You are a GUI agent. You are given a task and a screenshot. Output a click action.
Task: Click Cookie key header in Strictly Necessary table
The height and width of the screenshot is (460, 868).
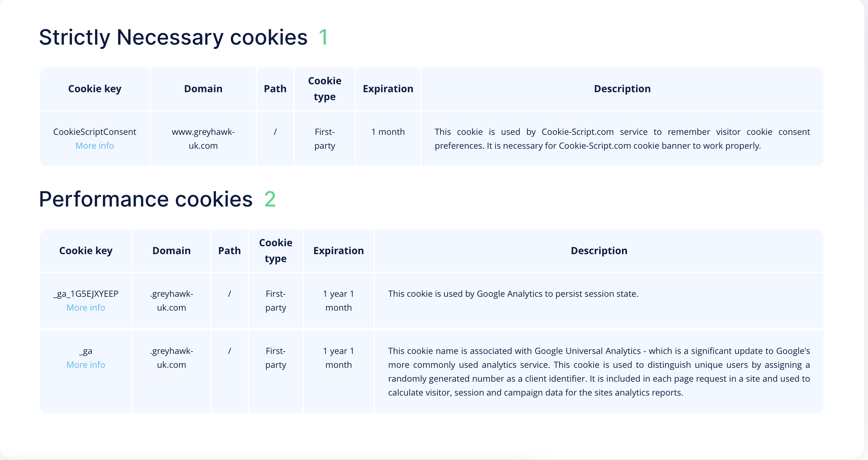pos(95,89)
